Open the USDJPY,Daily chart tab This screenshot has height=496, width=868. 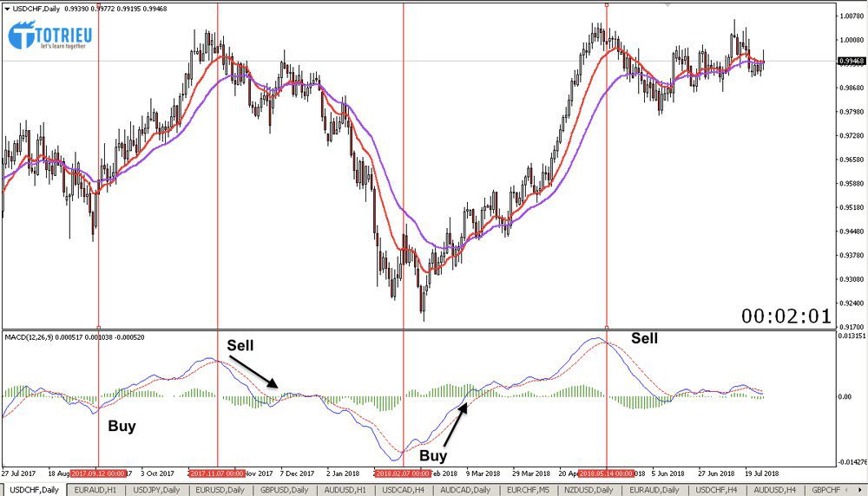[157, 490]
